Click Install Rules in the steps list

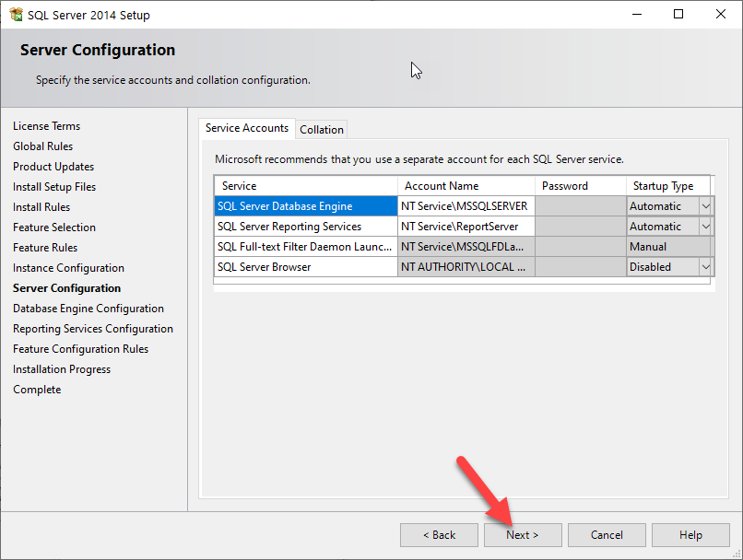[41, 207]
